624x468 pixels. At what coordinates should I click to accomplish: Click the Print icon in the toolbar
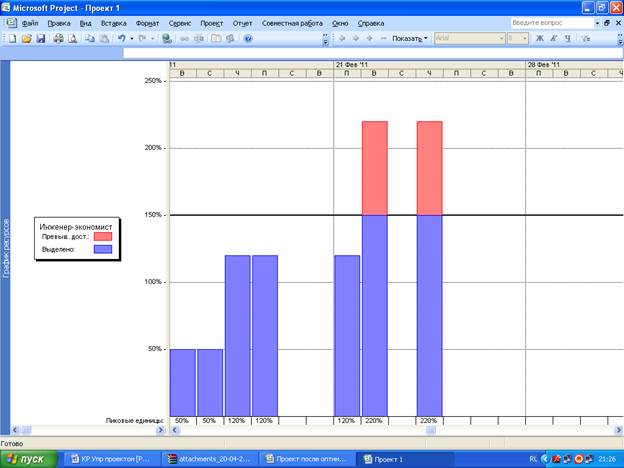[x=58, y=38]
